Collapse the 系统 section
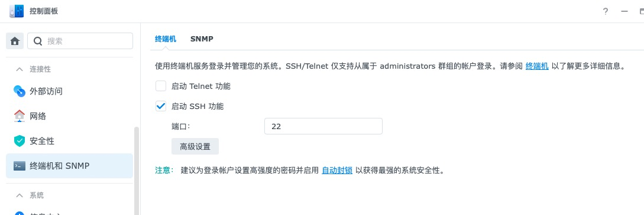This screenshot has height=215, width=644. click(x=20, y=195)
